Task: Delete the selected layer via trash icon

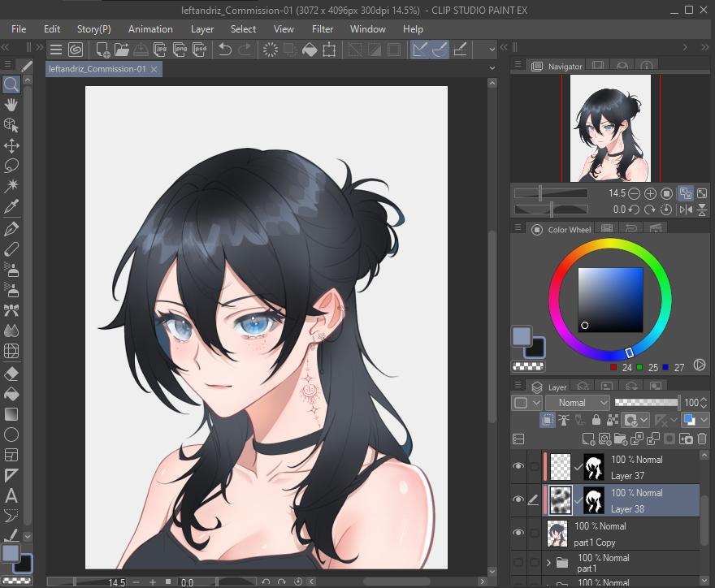Action: tap(702, 438)
